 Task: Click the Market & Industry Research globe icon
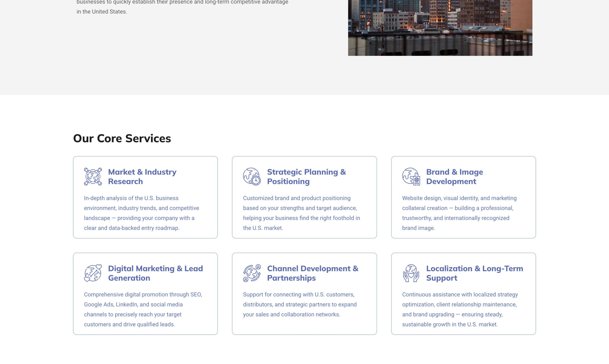93,176
